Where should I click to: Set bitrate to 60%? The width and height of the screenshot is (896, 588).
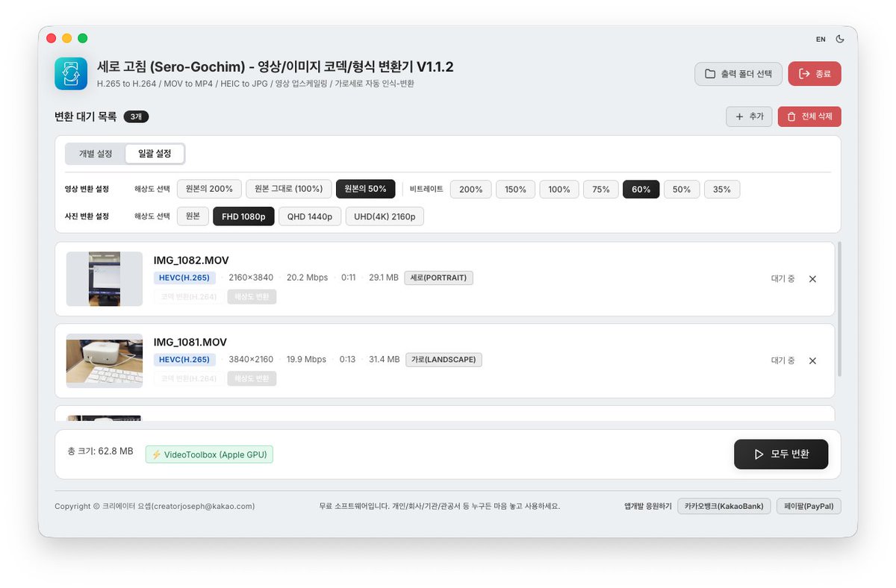point(641,189)
